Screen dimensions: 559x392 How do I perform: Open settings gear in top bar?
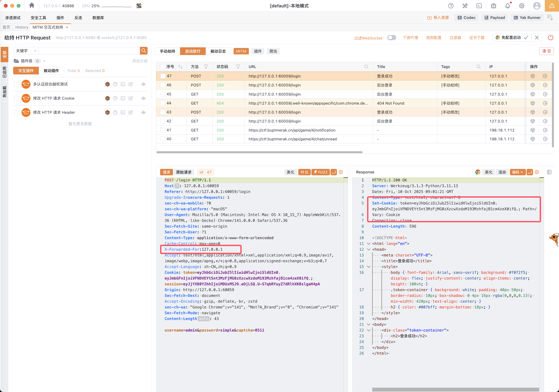521,6
